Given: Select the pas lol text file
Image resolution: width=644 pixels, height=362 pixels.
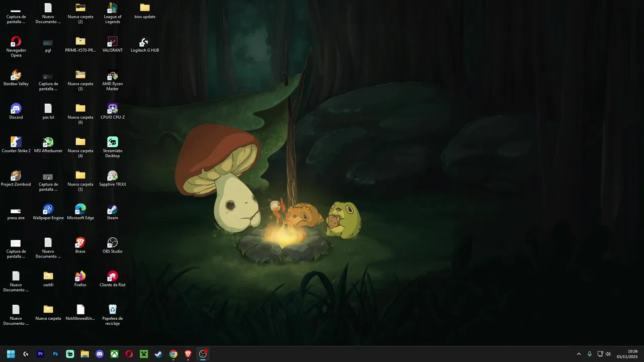Looking at the screenshot, I should click(48, 111).
